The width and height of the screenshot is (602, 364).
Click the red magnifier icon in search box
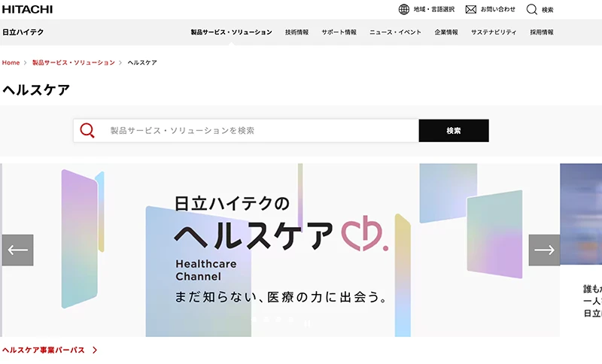point(87,130)
